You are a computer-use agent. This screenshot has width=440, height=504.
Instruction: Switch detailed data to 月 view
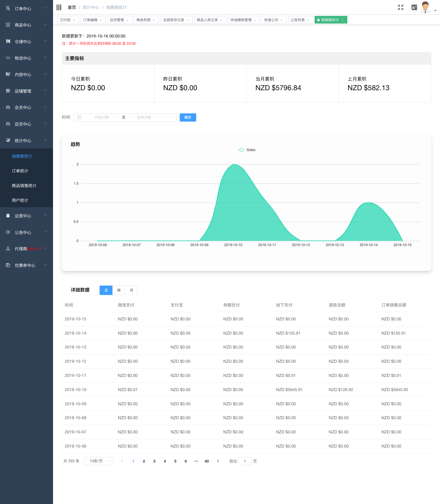[131, 290]
